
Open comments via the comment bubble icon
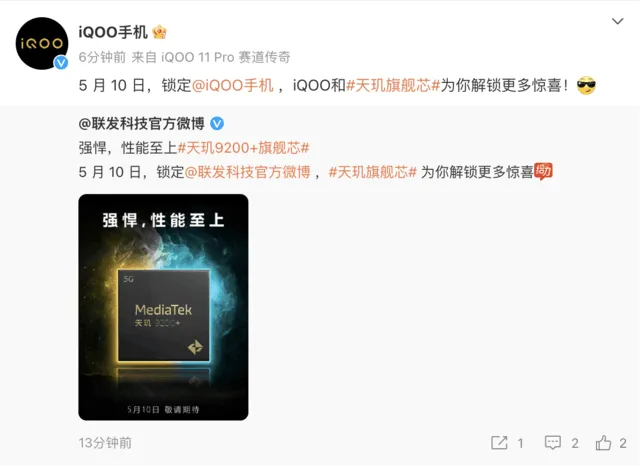pos(553,443)
